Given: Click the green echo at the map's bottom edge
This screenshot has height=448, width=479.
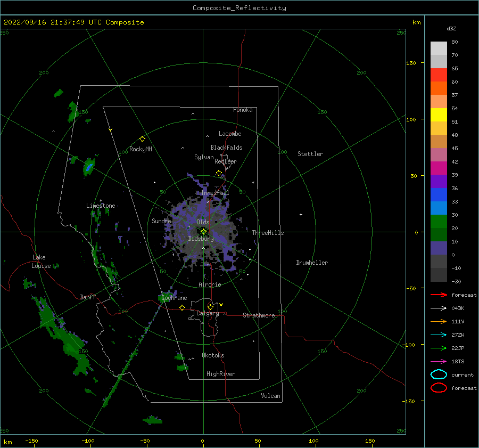Looking at the screenshot, I should tap(152, 420).
